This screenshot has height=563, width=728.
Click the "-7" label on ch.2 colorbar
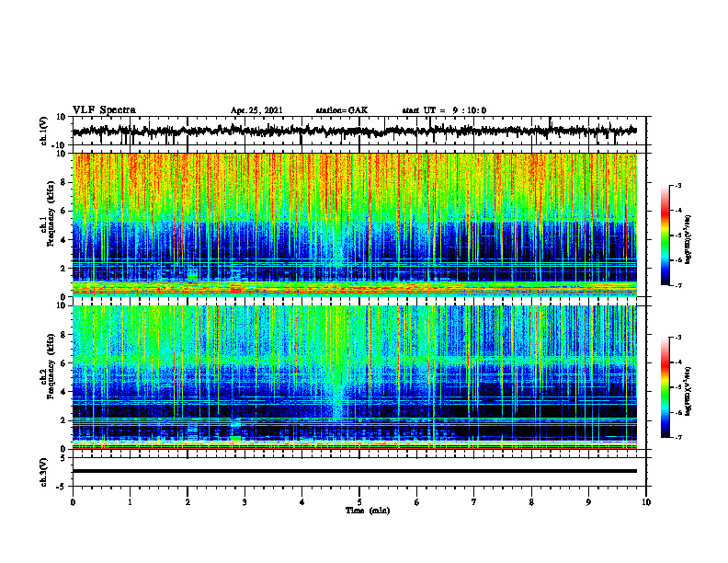click(x=678, y=437)
